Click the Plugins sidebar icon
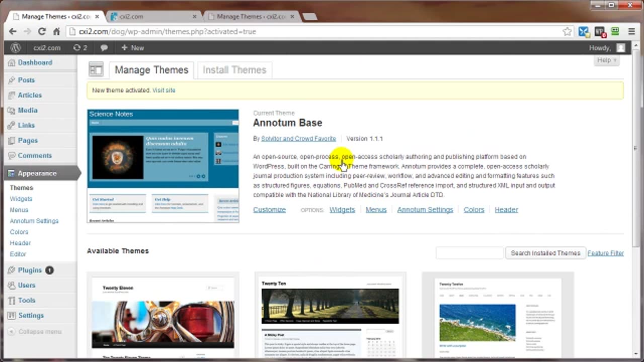Image resolution: width=644 pixels, height=362 pixels. coord(12,270)
